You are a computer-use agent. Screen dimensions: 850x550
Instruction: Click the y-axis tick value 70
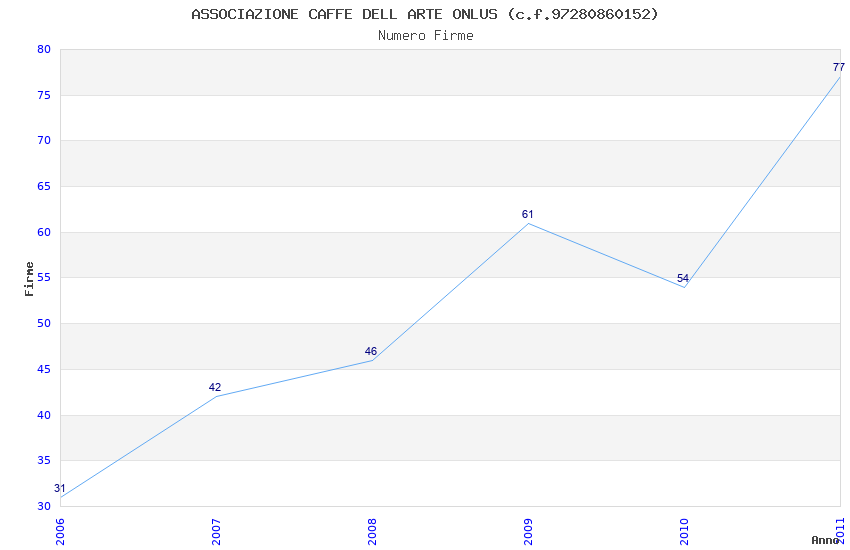click(x=44, y=140)
